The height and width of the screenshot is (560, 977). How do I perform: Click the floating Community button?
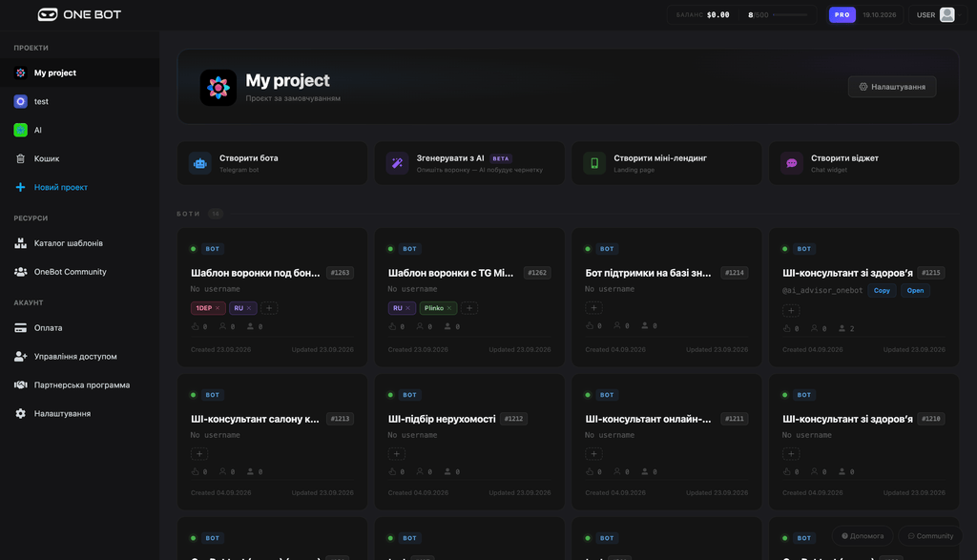click(x=930, y=536)
